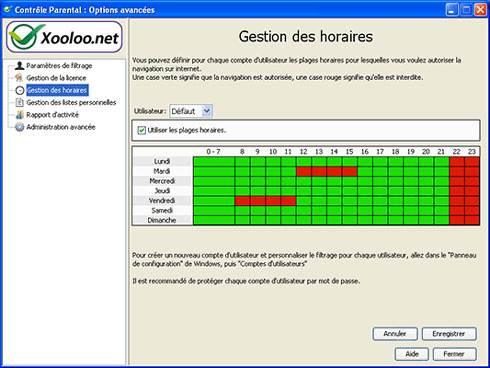Viewport: 490px width, 368px height.
Task: Click the Mardi row label
Action: [162, 171]
